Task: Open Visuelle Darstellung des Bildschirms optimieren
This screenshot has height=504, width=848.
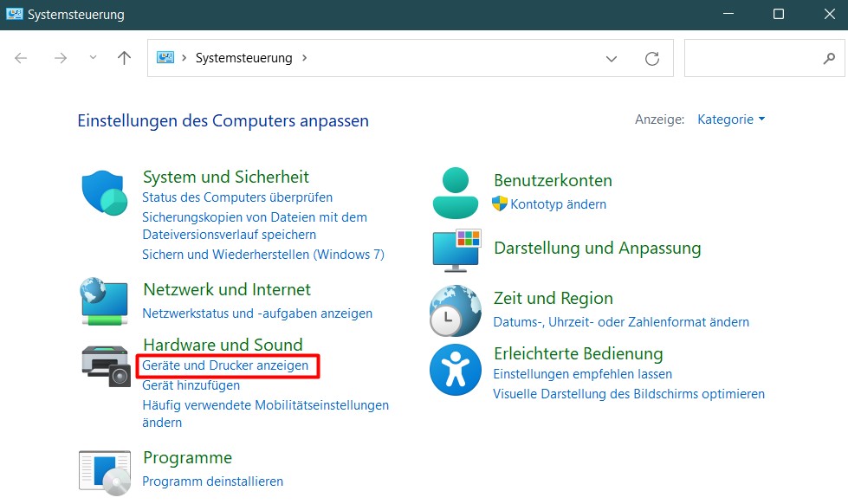Action: [629, 394]
